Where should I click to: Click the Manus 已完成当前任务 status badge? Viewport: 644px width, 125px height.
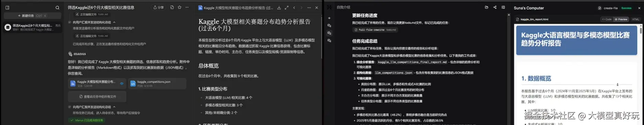[x=87, y=120]
